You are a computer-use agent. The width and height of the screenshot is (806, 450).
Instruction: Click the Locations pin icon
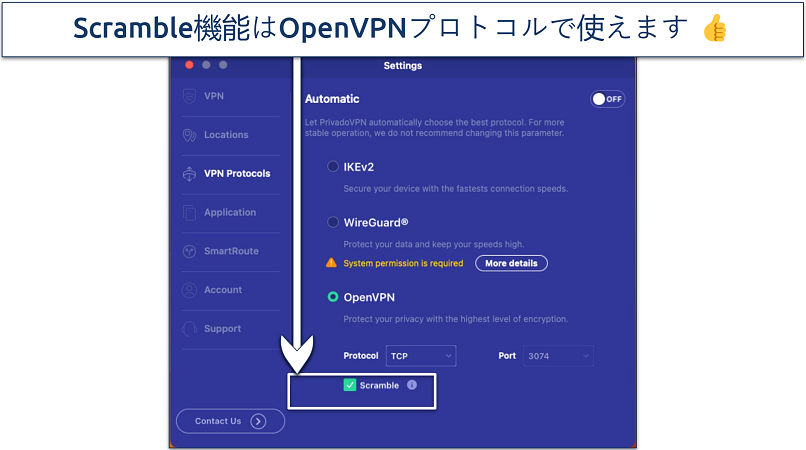[189, 135]
